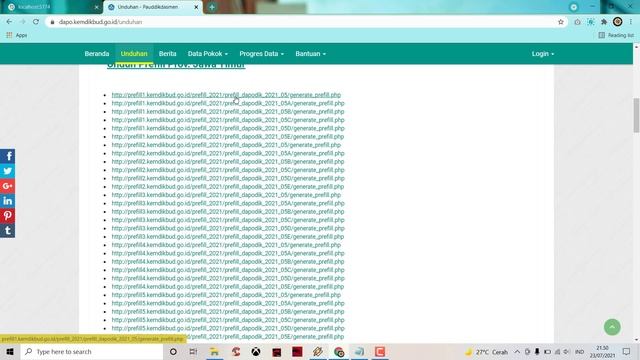Open prefill1 dapodik_2021_05 generate link

(x=226, y=95)
